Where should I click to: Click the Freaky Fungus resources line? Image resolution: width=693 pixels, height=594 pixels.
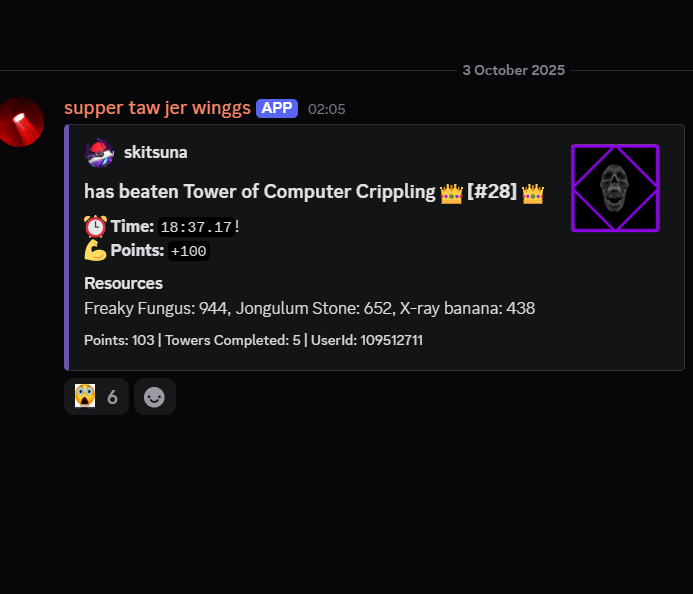point(309,308)
